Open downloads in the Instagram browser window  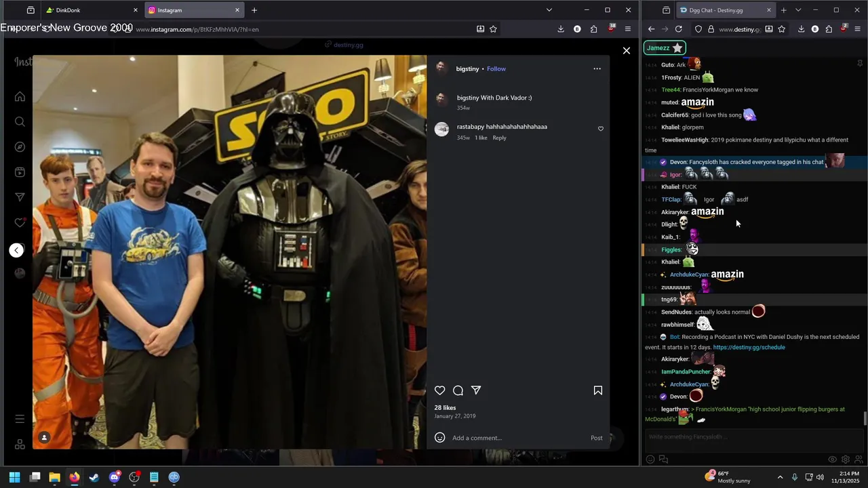(x=561, y=29)
